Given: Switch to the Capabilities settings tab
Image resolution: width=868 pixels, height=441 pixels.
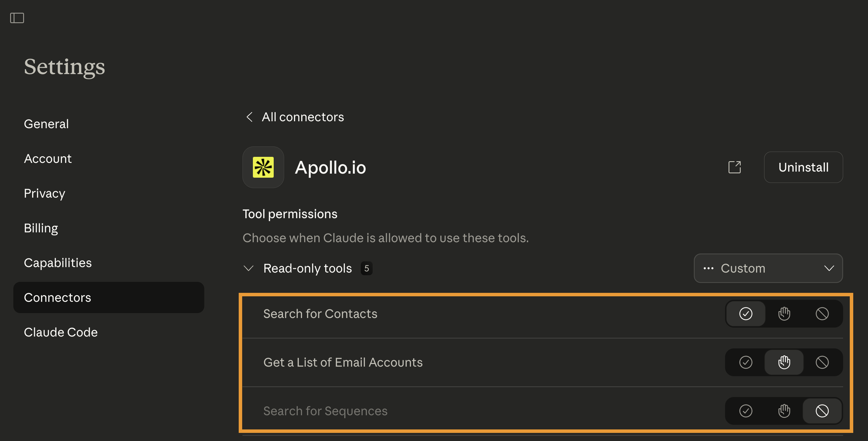Looking at the screenshot, I should [x=58, y=263].
